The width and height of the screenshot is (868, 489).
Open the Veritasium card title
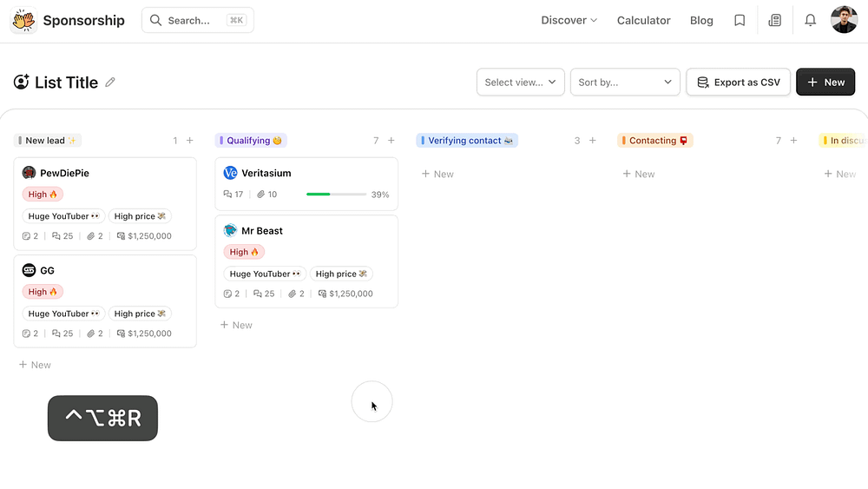click(x=266, y=173)
